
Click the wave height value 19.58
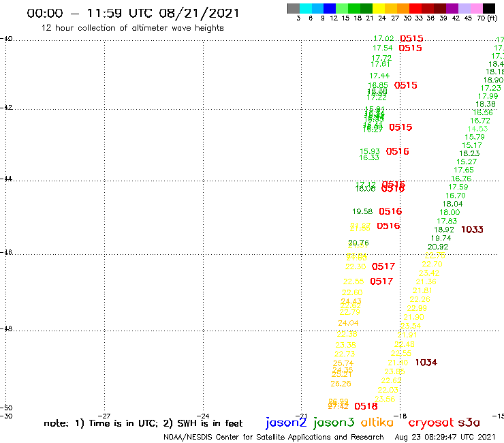coord(362,212)
